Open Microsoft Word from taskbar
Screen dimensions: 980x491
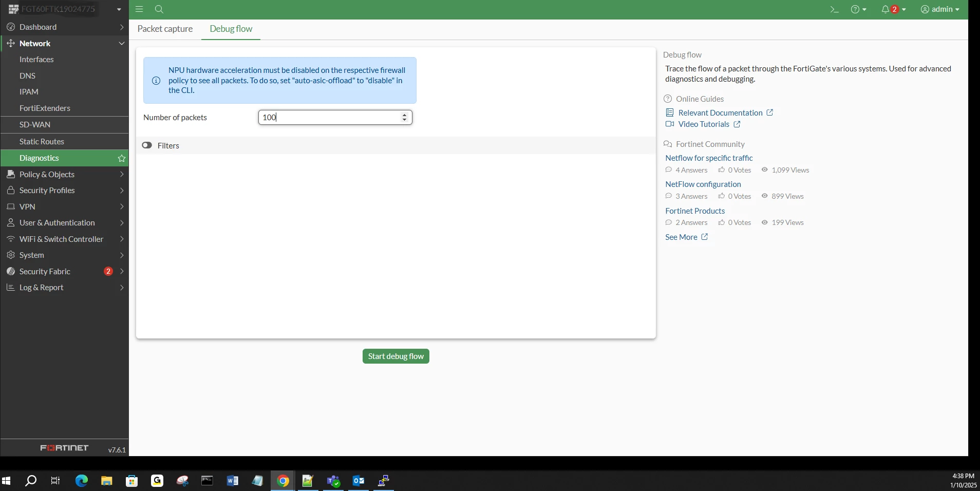click(x=233, y=481)
